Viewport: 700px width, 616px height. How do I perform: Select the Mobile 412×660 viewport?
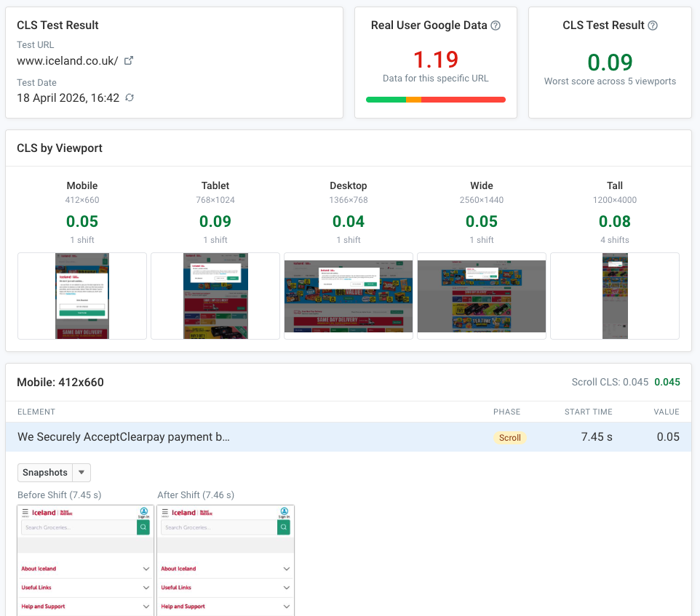pyautogui.click(x=82, y=212)
